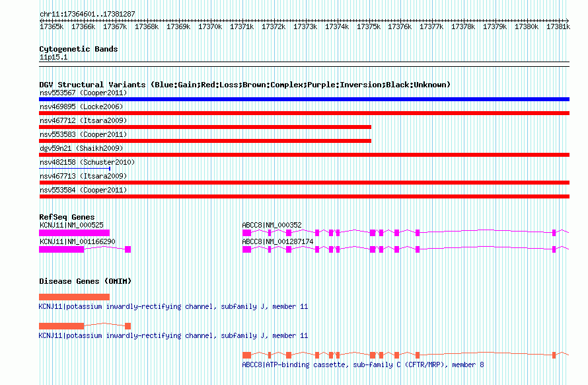This screenshot has width=588, height=385.
Task: Click the dgv59n21 (Shaikh2009) variant bar
Action: click(304, 155)
